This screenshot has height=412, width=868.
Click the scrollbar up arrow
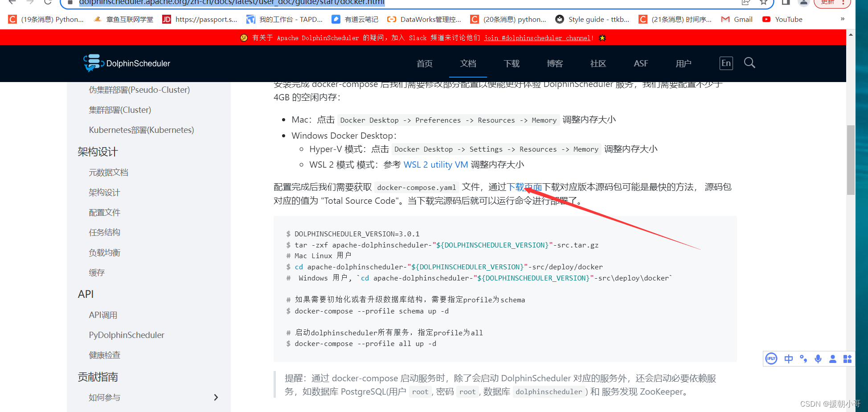coord(851,34)
